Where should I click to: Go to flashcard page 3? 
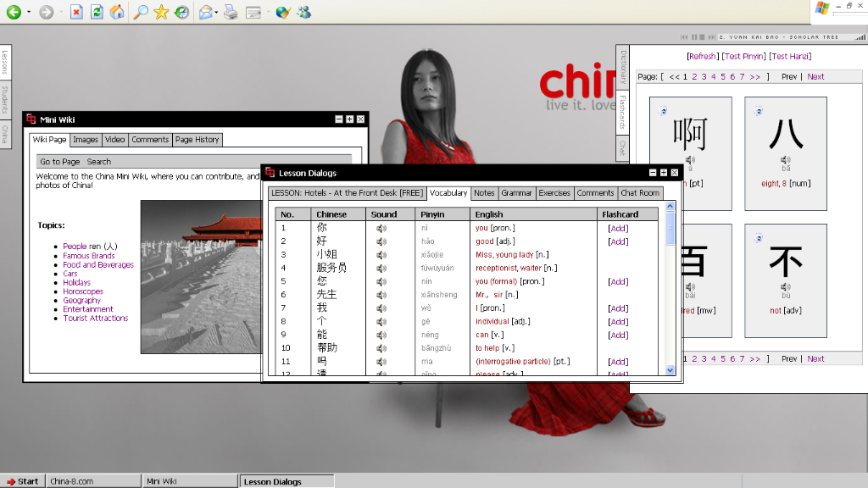[704, 76]
